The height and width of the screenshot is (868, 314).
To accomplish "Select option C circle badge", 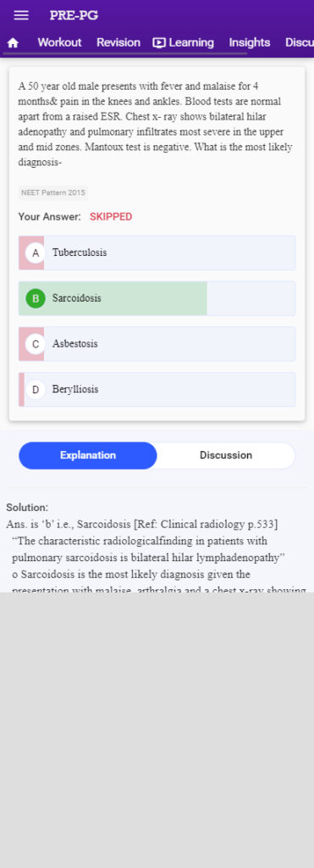I will tap(36, 344).
